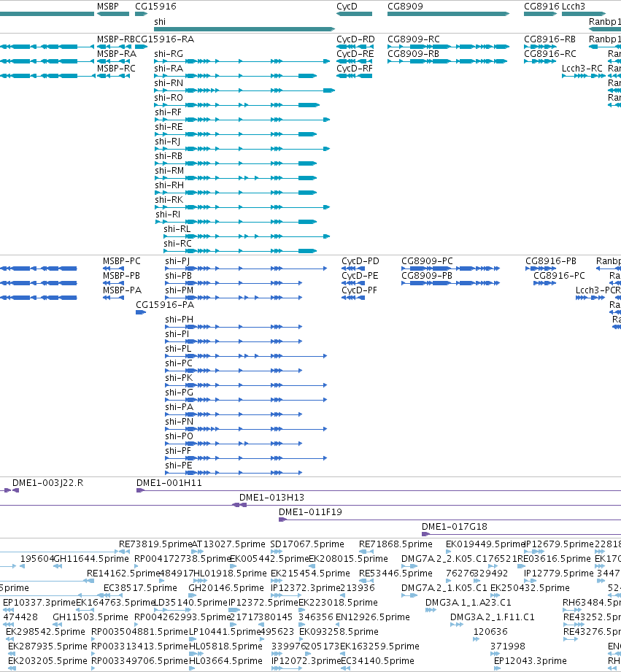Select EST label EK298542.5prime
The height and width of the screenshot is (672, 621).
tap(45, 632)
